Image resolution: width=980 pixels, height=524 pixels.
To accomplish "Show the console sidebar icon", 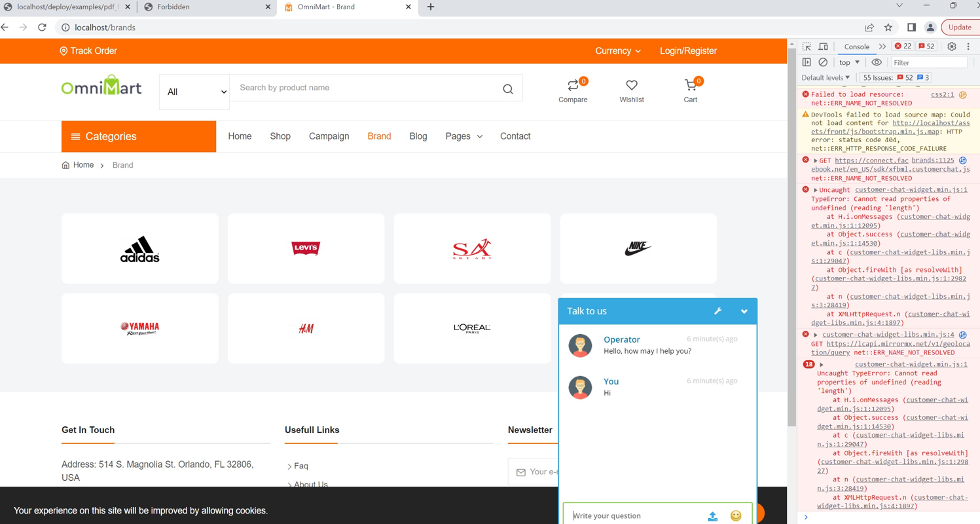I will [x=807, y=62].
